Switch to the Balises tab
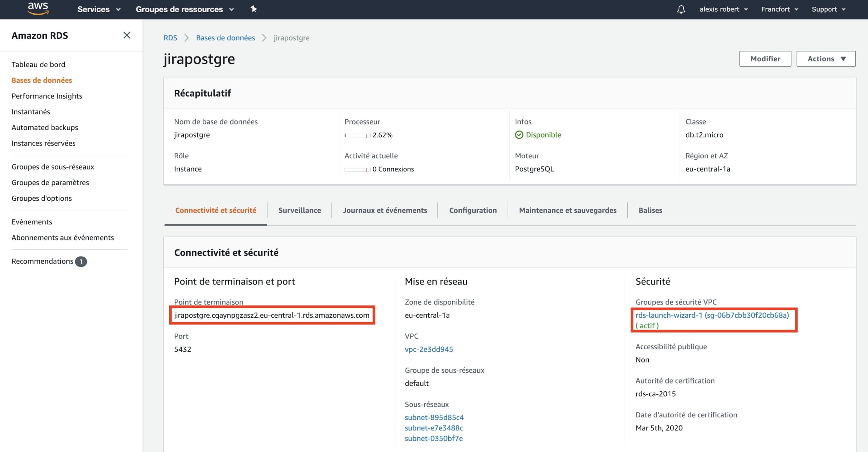Screen dimensions: 868x452 click(650, 210)
